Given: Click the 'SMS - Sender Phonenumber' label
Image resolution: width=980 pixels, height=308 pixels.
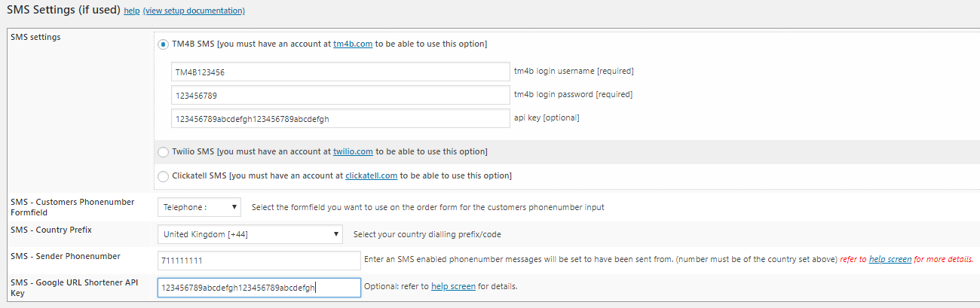Looking at the screenshot, I should 66,256.
